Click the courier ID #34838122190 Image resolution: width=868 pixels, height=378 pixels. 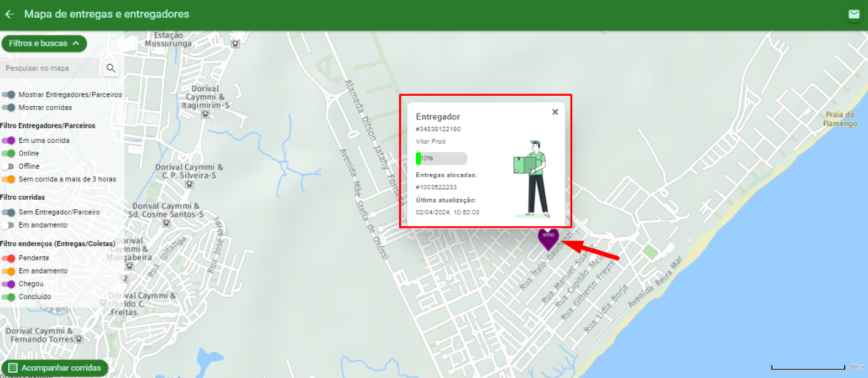pos(438,129)
